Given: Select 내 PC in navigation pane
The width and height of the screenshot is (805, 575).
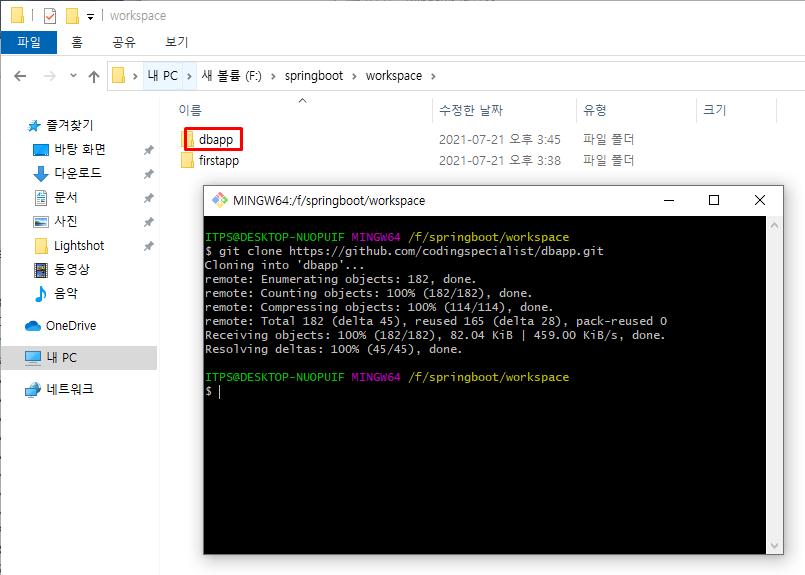Looking at the screenshot, I should click(80, 357).
